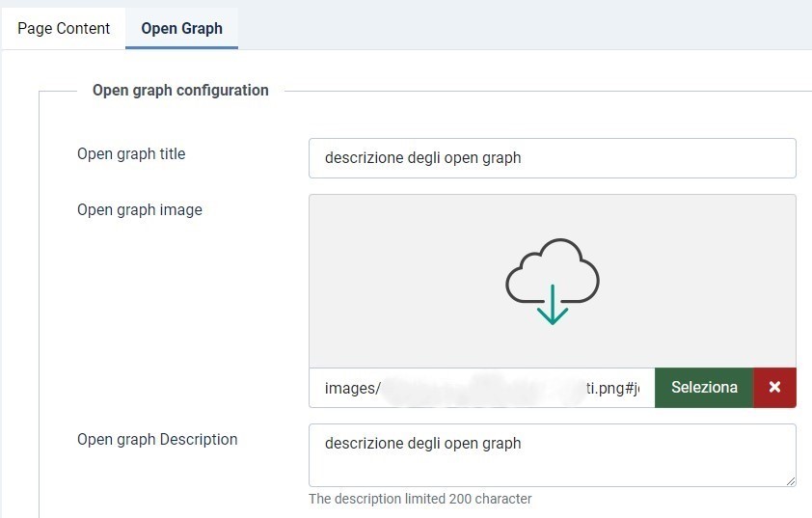
Task: Click the Open graph configuration legend heading
Action: pos(180,90)
